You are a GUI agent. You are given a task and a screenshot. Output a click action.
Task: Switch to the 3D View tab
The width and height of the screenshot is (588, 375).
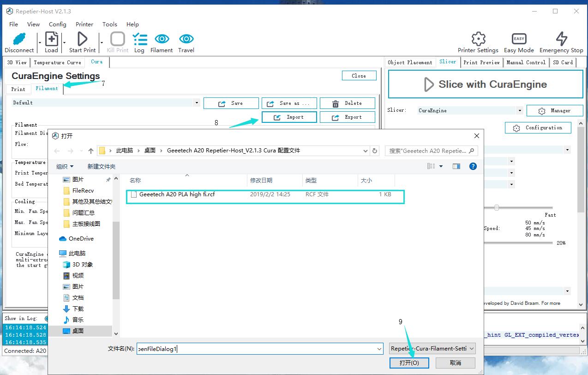(17, 62)
